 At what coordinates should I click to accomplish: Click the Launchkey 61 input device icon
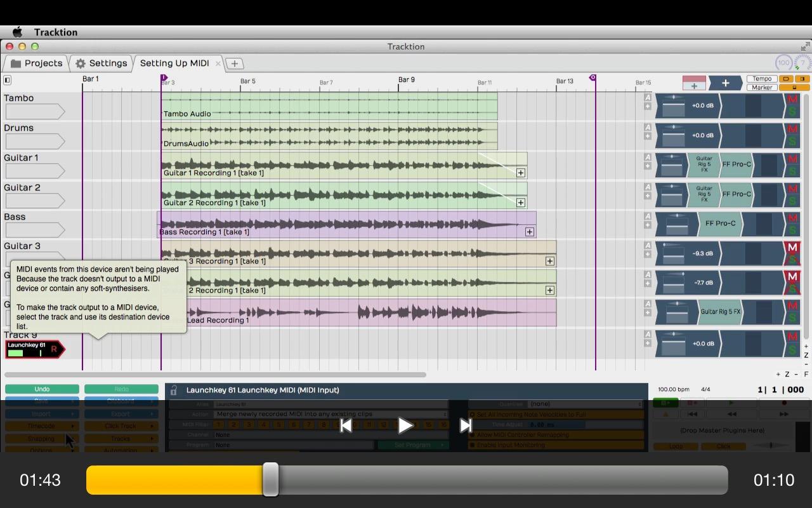(x=35, y=349)
